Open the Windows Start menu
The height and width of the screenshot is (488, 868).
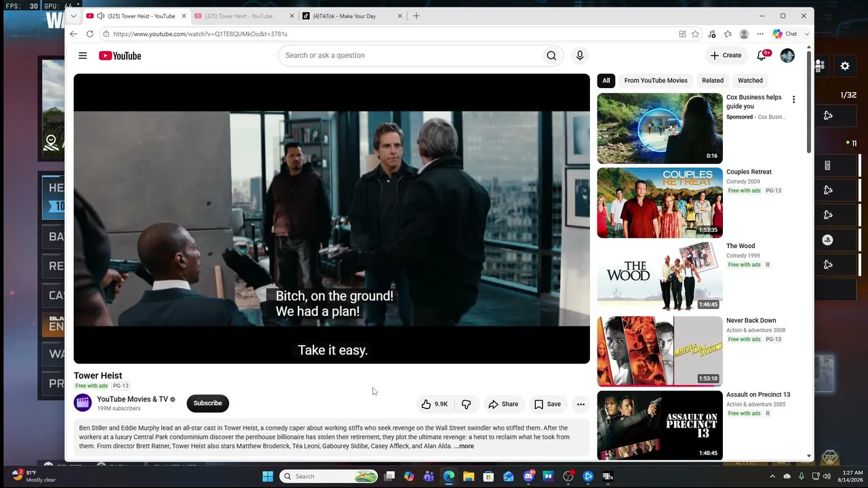[x=268, y=476]
